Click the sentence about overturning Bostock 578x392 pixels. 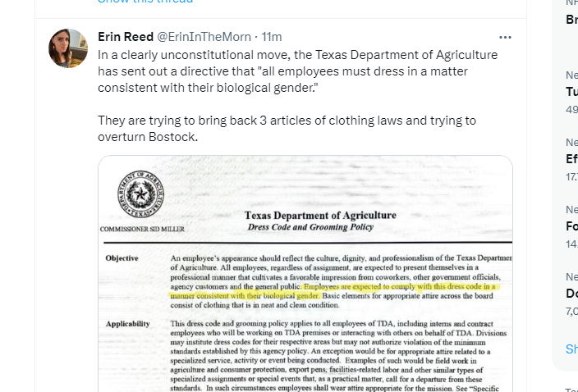pyautogui.click(x=287, y=129)
